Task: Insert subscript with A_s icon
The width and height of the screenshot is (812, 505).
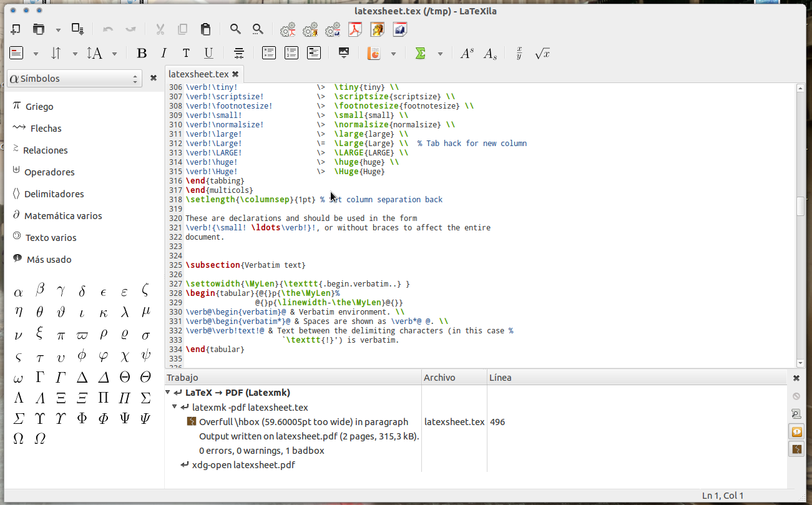Action: 491,54
